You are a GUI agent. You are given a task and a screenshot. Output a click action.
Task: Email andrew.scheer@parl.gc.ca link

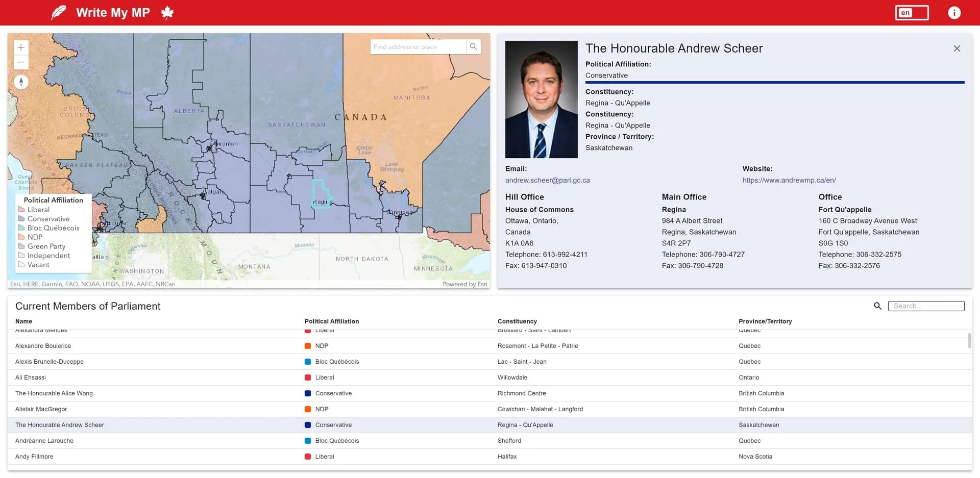point(547,180)
